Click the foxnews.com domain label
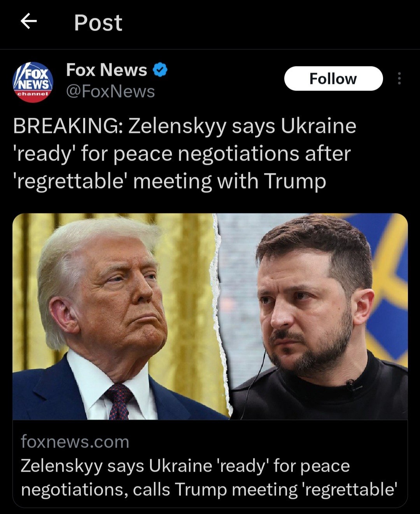This screenshot has height=514, width=420. (x=75, y=442)
